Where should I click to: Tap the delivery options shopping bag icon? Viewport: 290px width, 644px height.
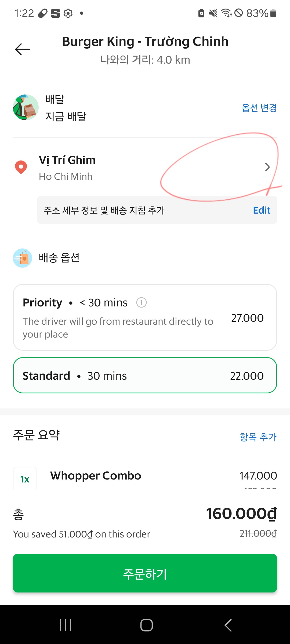click(23, 258)
